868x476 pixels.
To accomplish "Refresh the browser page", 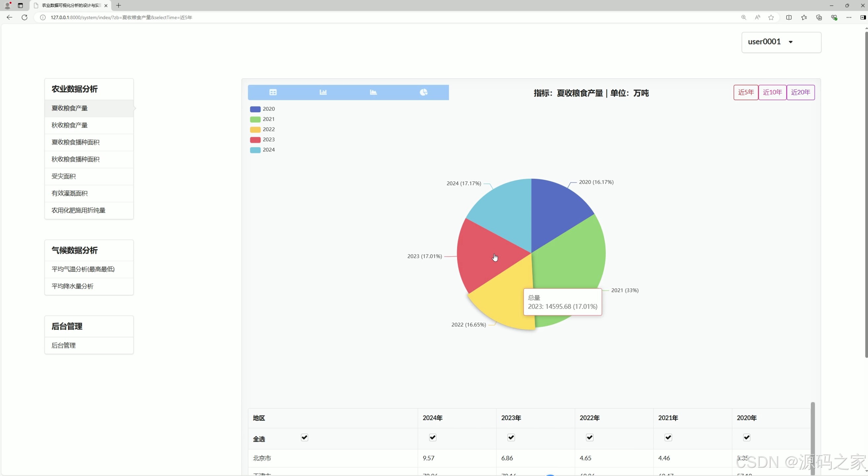I will click(24, 18).
